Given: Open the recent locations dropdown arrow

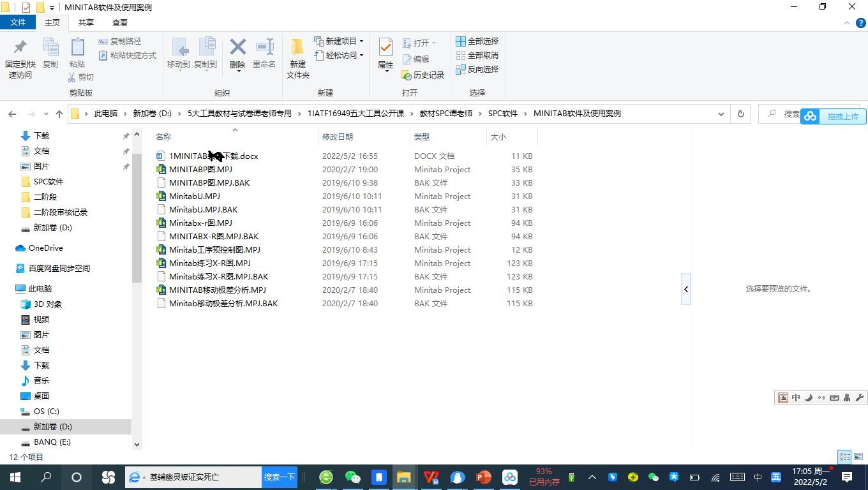Looking at the screenshot, I should (46, 114).
